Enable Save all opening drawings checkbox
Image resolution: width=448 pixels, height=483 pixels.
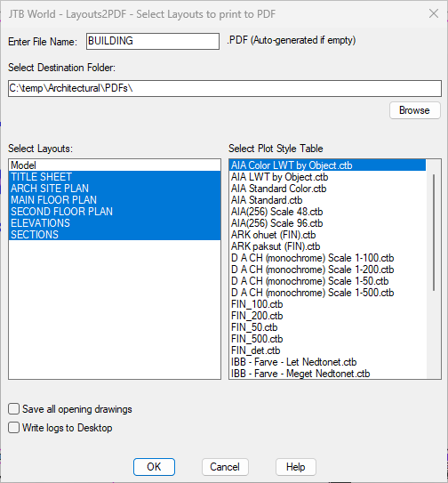[x=14, y=409]
